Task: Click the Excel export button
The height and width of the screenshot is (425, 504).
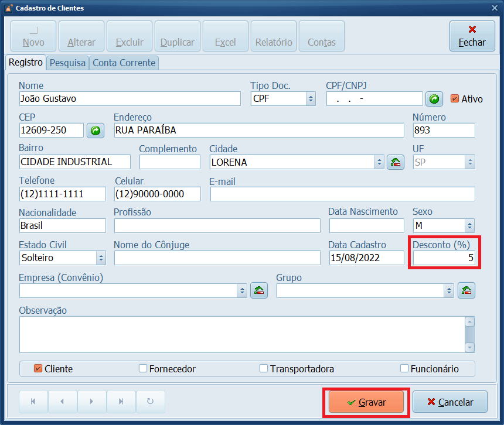Action: [x=226, y=36]
